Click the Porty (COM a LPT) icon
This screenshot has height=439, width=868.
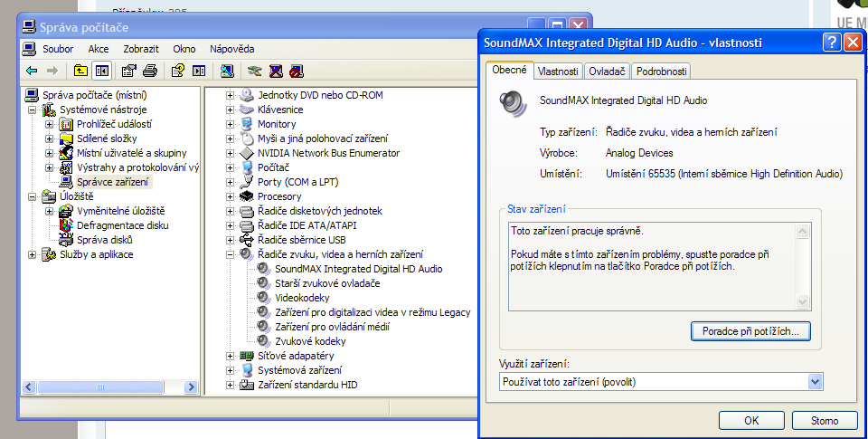click(246, 182)
